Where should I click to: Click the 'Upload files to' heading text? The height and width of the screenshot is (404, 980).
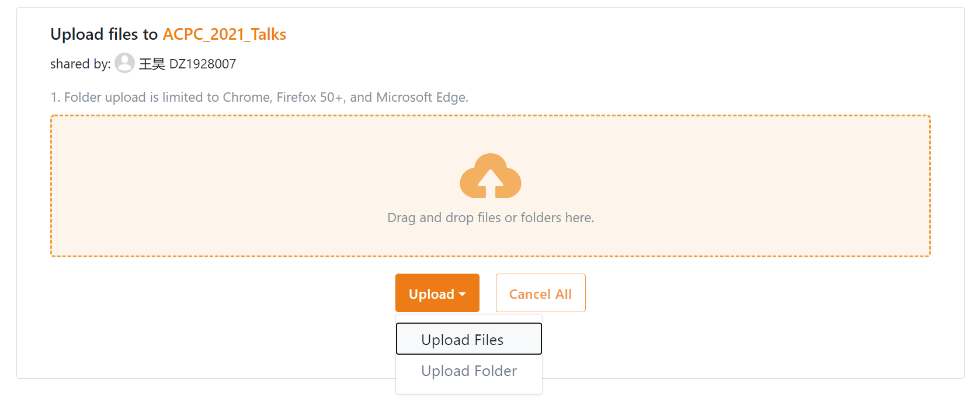[x=104, y=34]
